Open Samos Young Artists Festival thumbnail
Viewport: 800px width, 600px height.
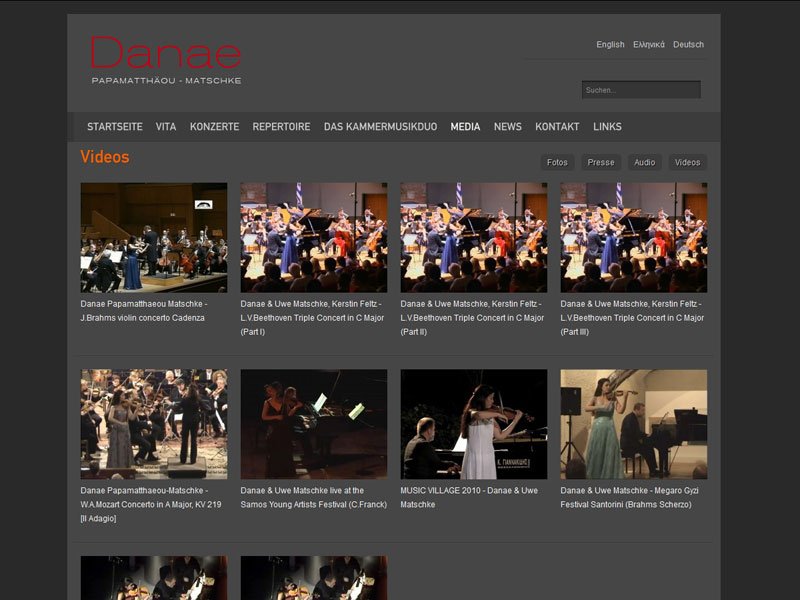click(x=314, y=424)
